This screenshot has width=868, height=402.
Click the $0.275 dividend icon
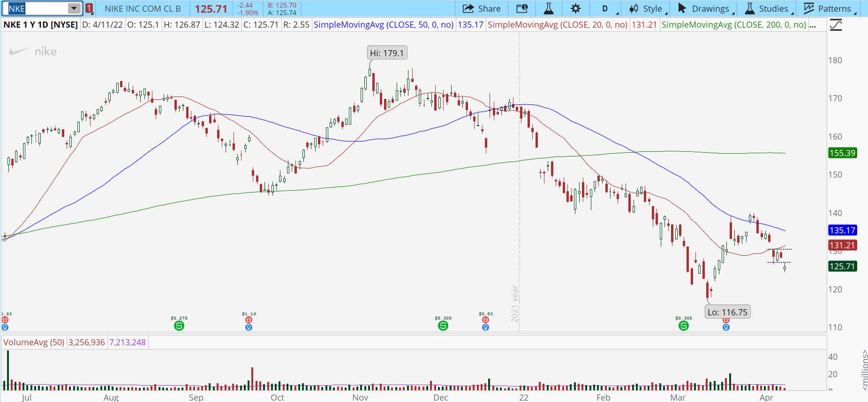click(x=179, y=326)
